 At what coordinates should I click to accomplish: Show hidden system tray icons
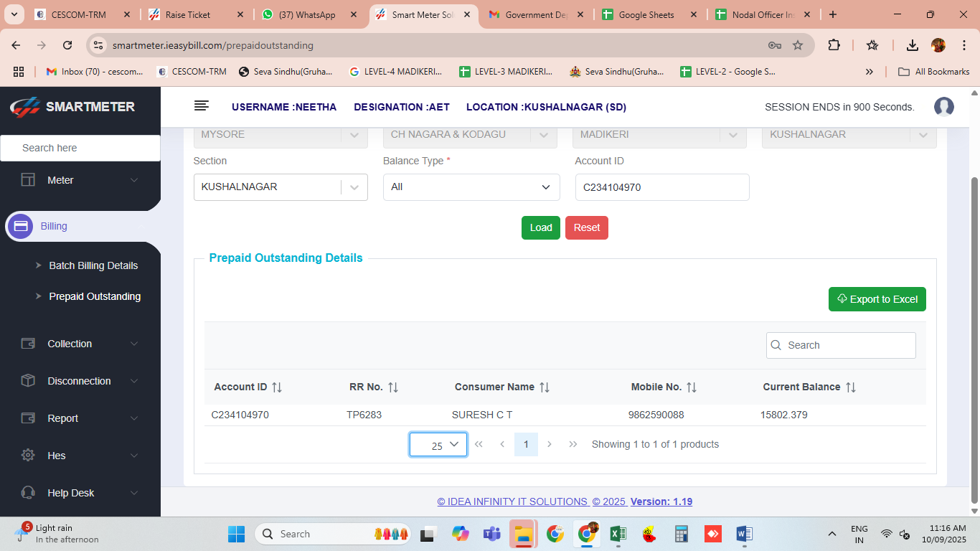pos(832,534)
